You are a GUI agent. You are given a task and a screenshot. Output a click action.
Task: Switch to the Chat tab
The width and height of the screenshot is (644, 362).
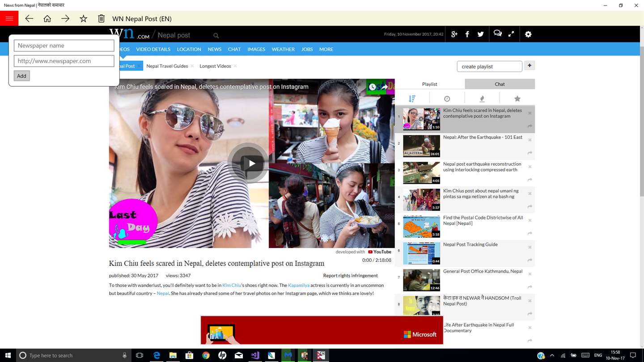[x=500, y=84]
